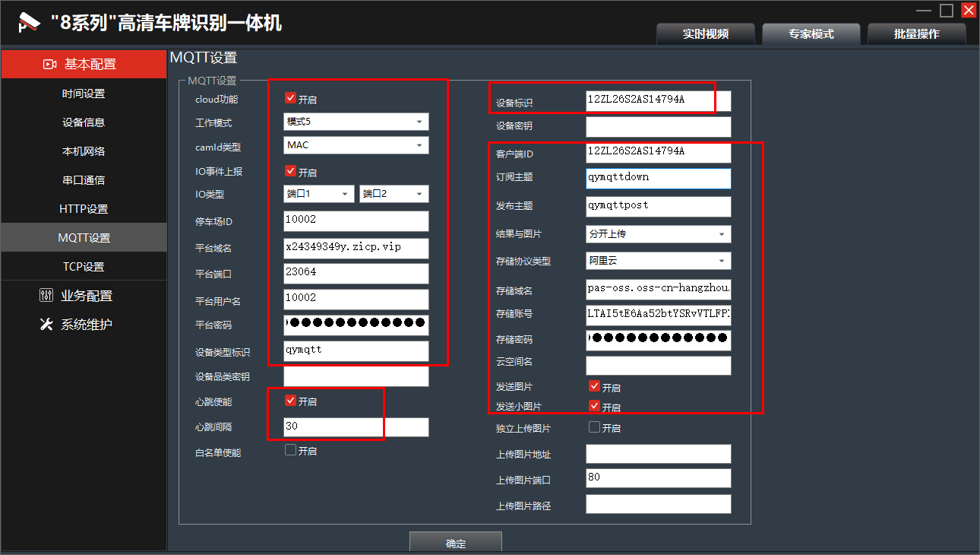Open 结果与图片 dropdown showing 分开上传

pos(659,234)
